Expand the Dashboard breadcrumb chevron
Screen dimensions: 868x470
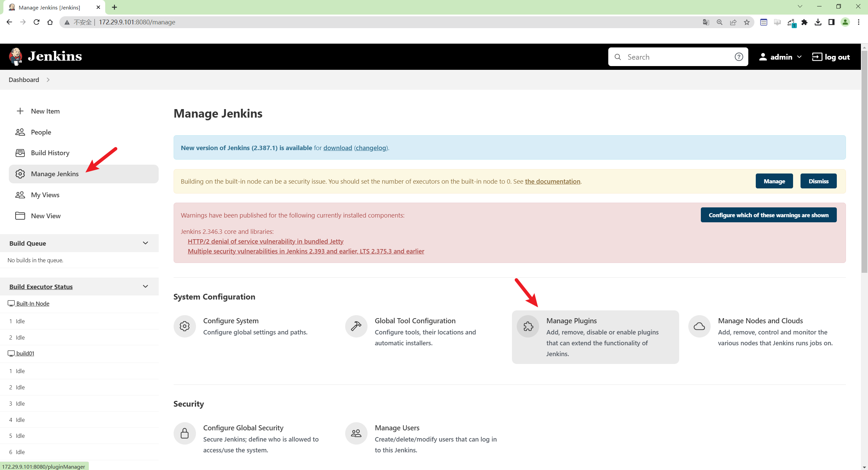coord(48,80)
